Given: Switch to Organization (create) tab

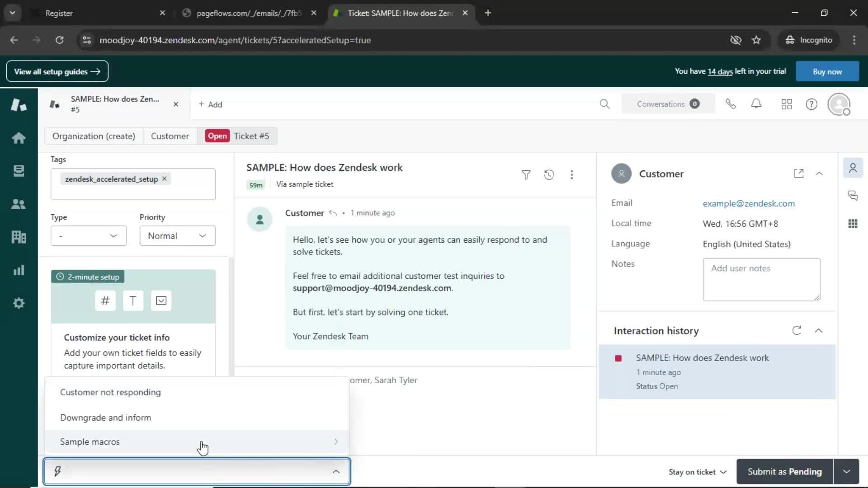Looking at the screenshot, I should pos(94,136).
